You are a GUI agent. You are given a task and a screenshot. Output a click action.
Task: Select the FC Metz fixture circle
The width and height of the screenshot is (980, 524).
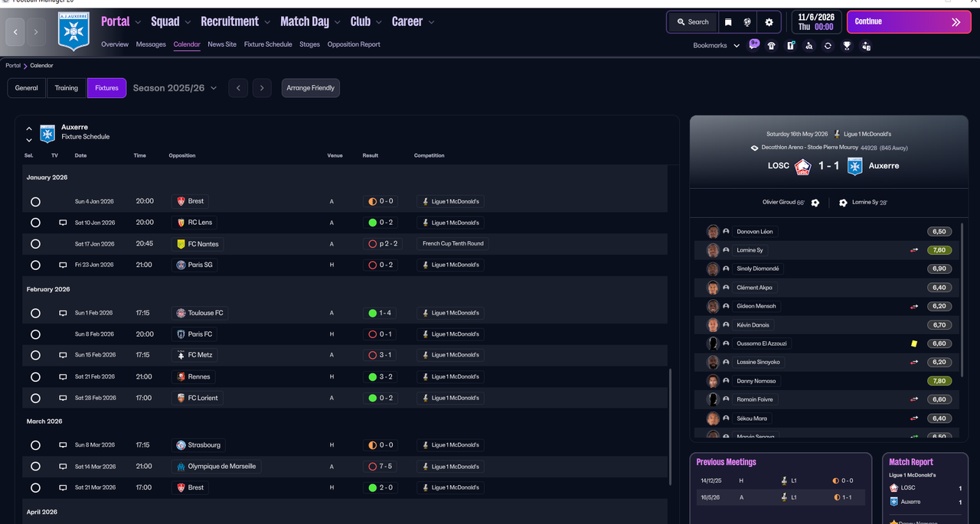pos(35,356)
